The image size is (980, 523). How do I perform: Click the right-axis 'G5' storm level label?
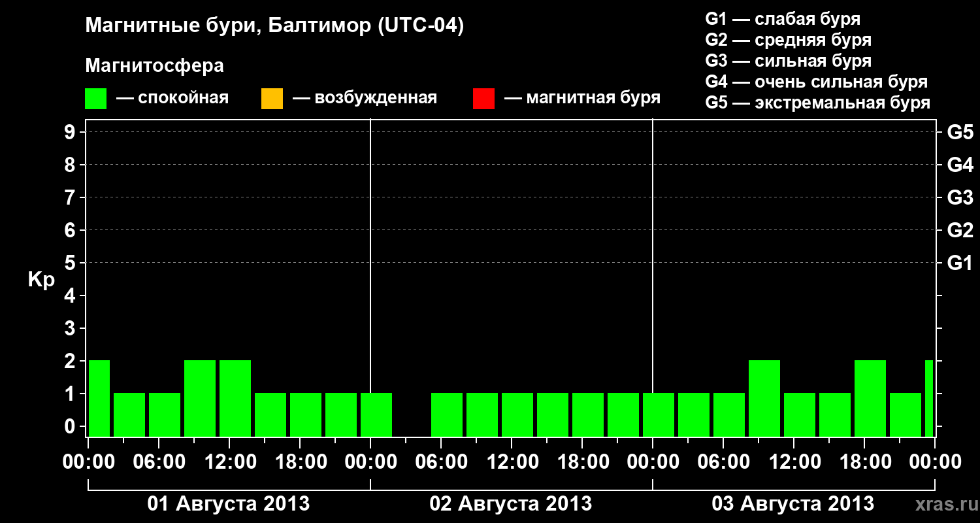point(960,132)
